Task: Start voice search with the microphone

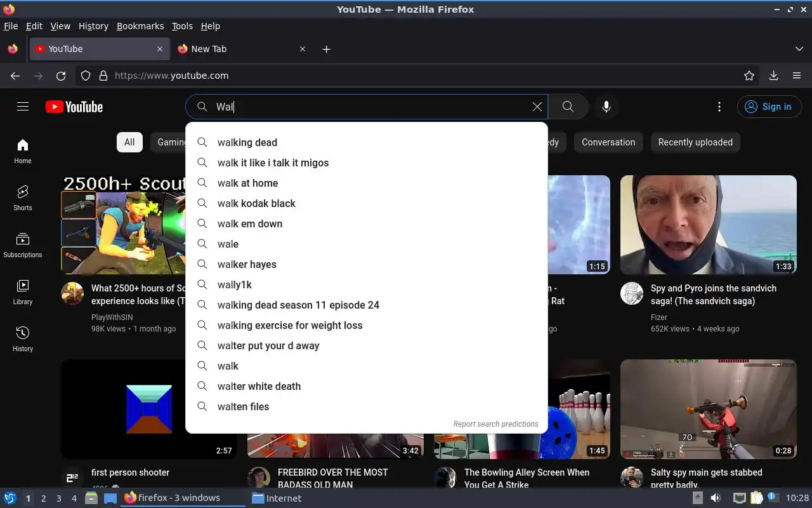Action: 606,107
